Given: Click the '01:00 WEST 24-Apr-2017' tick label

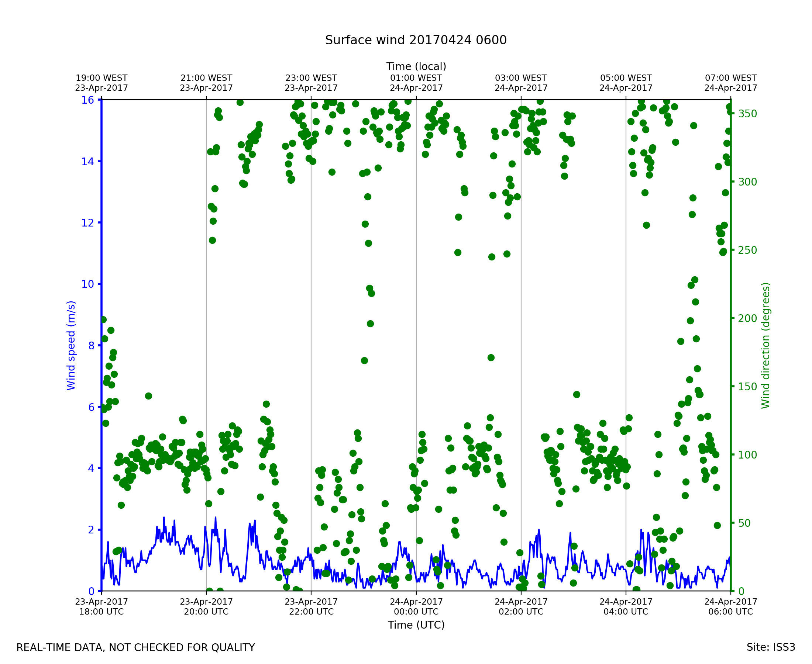Looking at the screenshot, I should (x=416, y=83).
